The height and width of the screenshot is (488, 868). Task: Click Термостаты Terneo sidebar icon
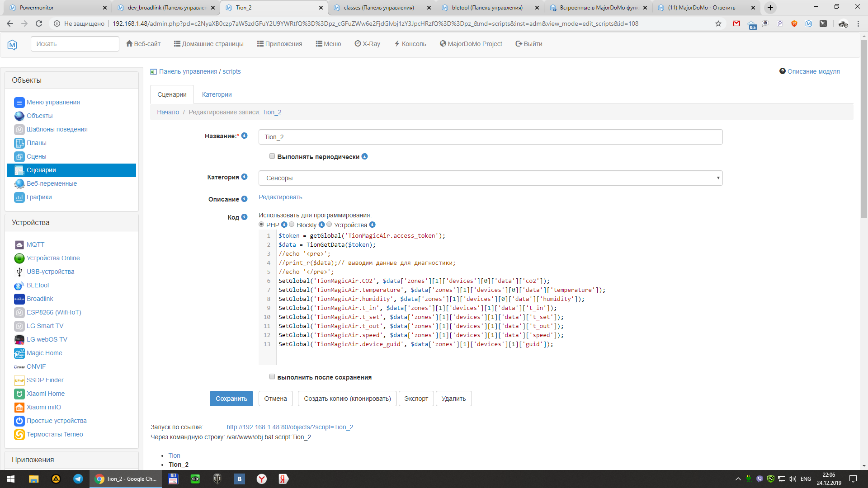tap(19, 435)
